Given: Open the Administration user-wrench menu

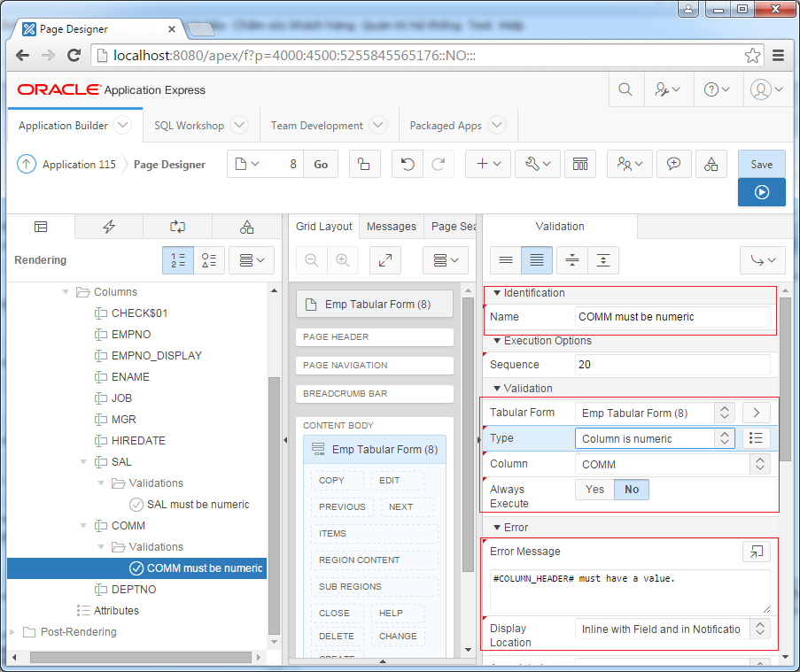Looking at the screenshot, I should click(x=667, y=89).
